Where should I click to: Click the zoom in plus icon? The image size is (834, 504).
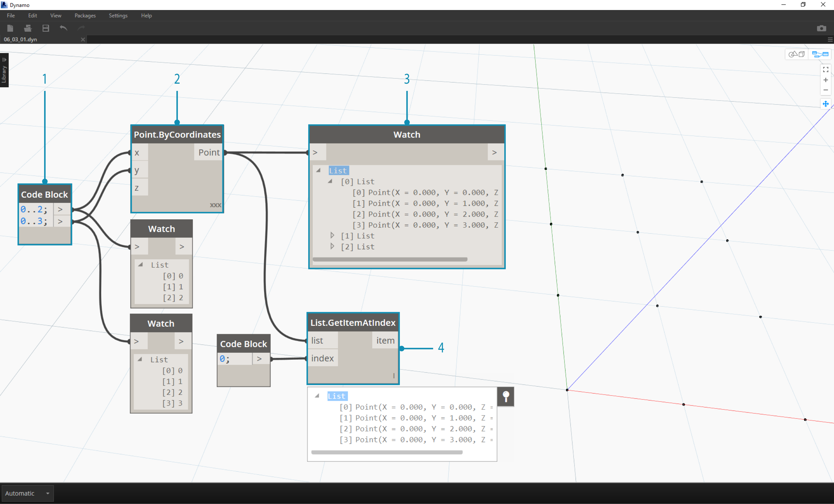click(826, 80)
